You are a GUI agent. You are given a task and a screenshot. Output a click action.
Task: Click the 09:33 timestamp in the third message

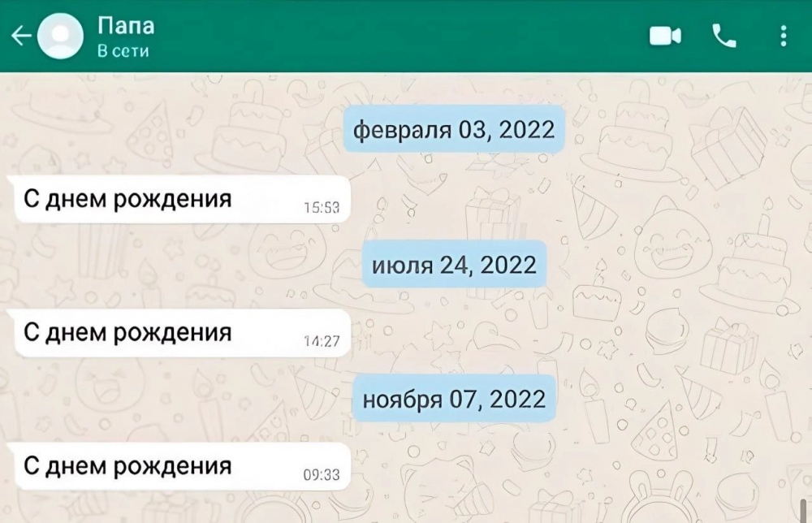pos(322,475)
